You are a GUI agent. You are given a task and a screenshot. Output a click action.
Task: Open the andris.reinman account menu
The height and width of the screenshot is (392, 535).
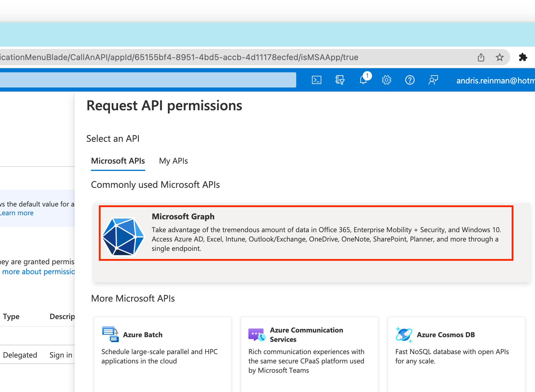click(x=496, y=80)
